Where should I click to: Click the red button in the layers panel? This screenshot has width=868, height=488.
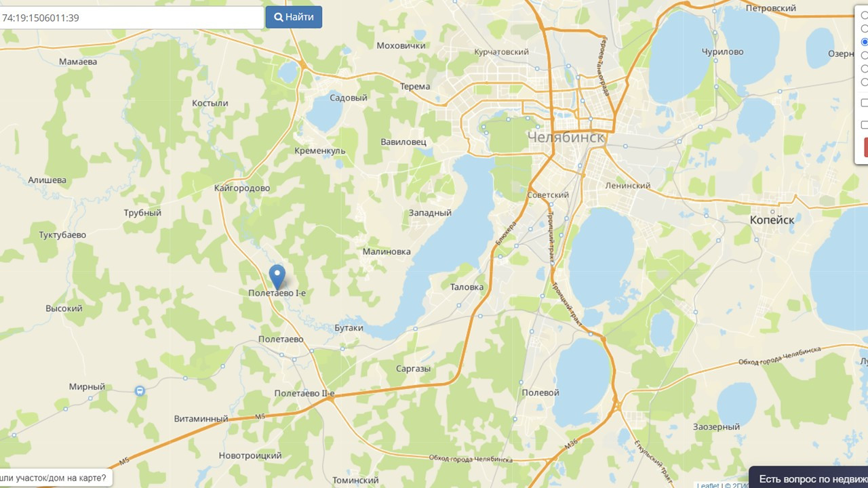(x=866, y=147)
